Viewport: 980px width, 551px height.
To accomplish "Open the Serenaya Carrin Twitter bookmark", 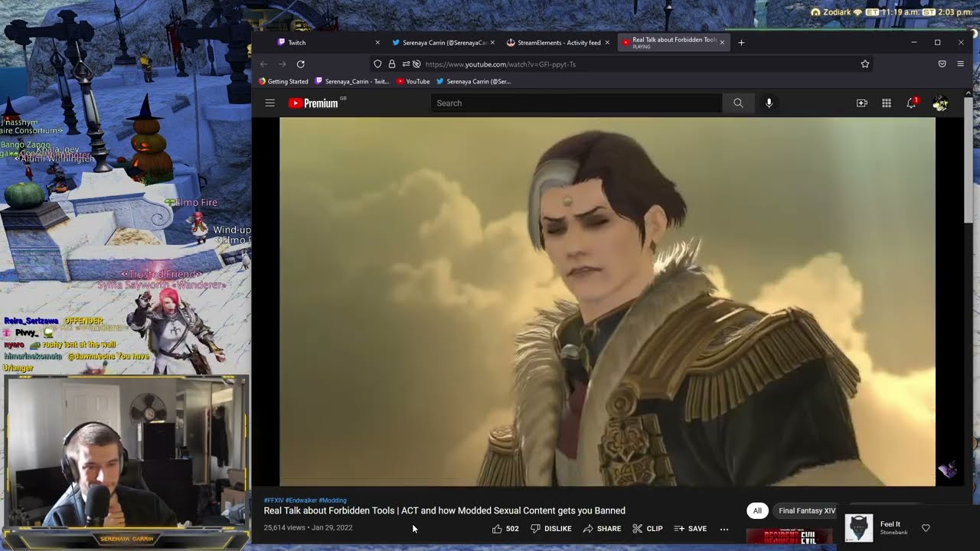I will pyautogui.click(x=474, y=81).
